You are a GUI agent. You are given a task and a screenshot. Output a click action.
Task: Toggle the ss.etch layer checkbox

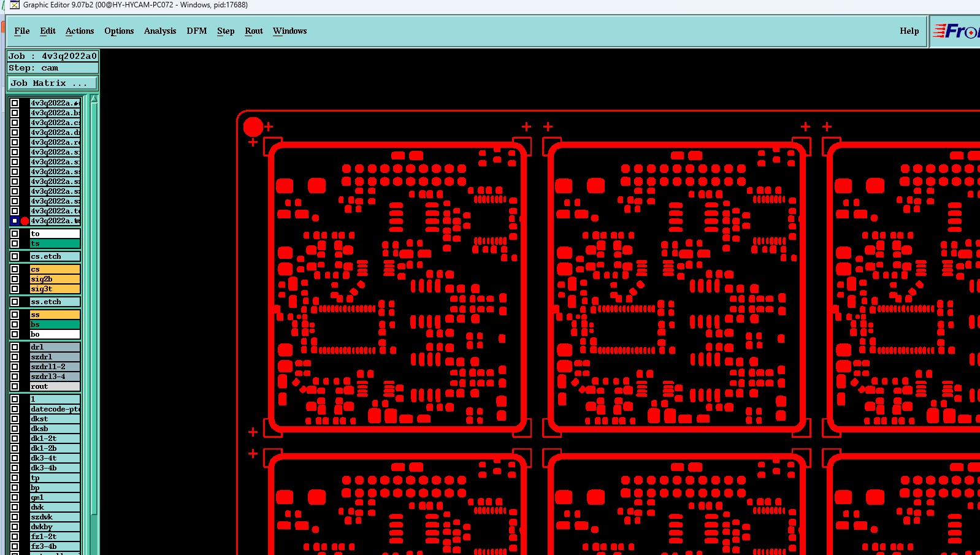15,302
